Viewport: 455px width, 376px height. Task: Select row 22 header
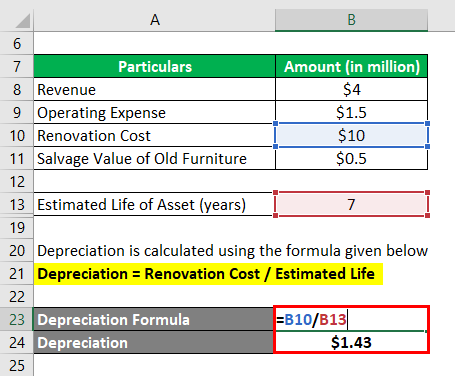click(x=17, y=297)
